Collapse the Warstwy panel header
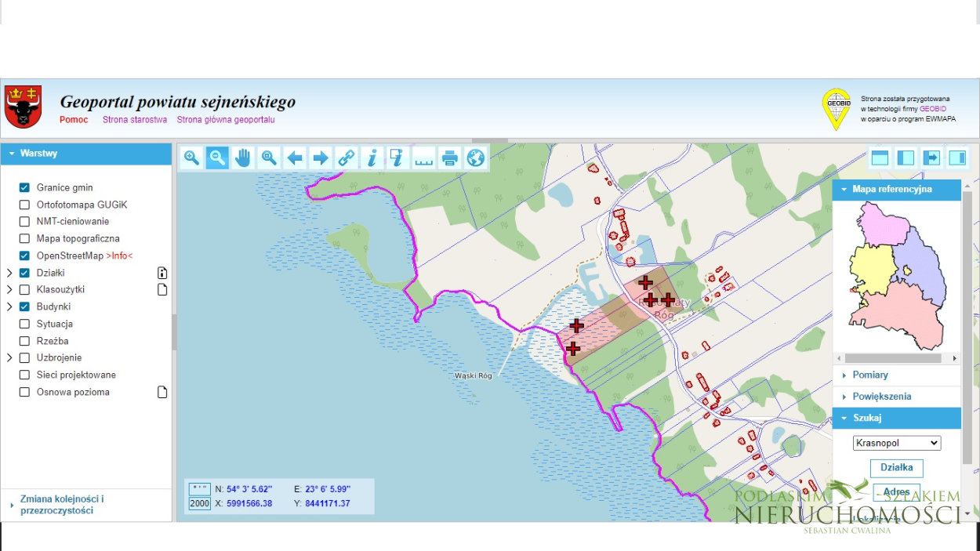The width and height of the screenshot is (980, 551). [86, 154]
